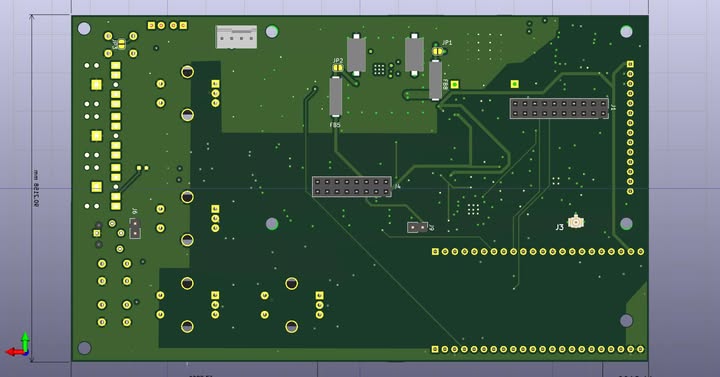The image size is (720, 377).
Task: Click the JP2 solder jumper
Action: point(338,68)
